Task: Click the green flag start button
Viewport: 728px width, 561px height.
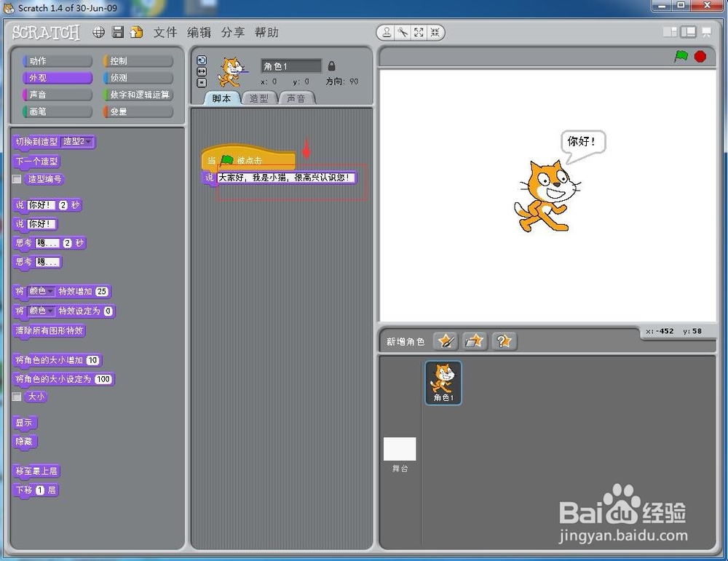Action: point(681,57)
